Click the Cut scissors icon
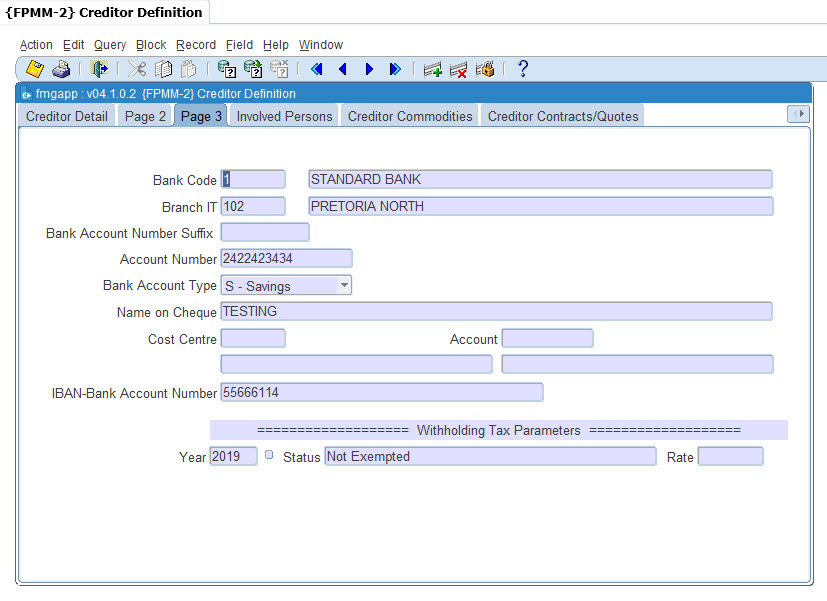Image resolution: width=827 pixels, height=601 pixels. [x=137, y=69]
